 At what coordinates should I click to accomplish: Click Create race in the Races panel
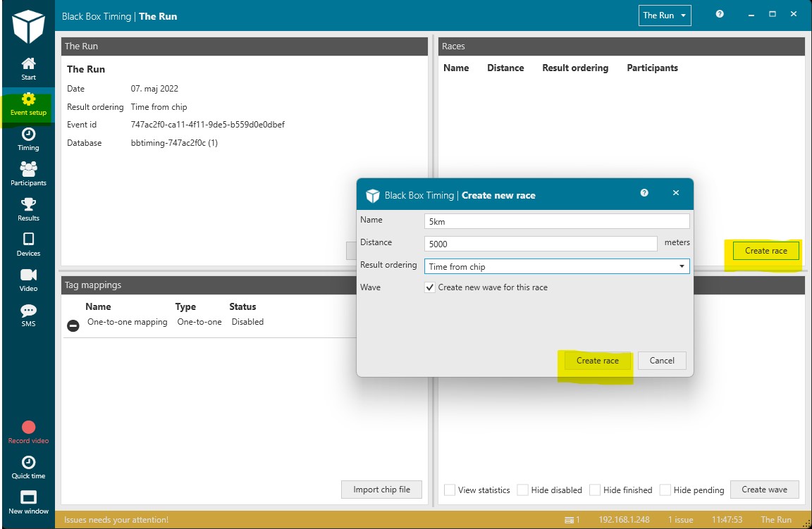tap(766, 251)
